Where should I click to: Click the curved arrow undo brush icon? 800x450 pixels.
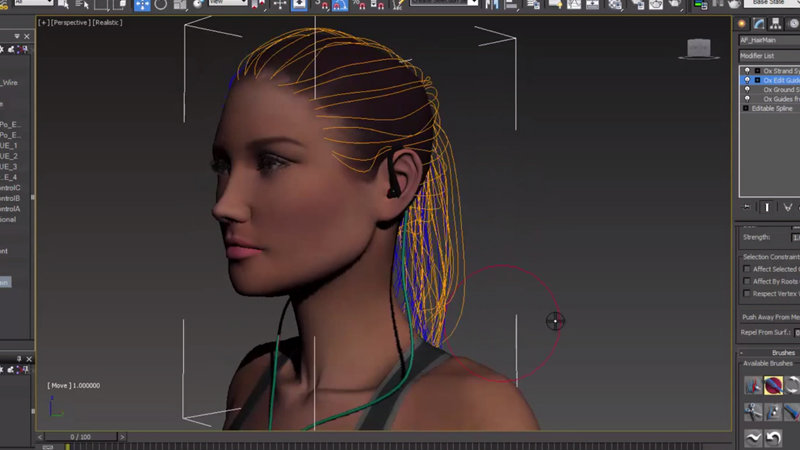773,438
